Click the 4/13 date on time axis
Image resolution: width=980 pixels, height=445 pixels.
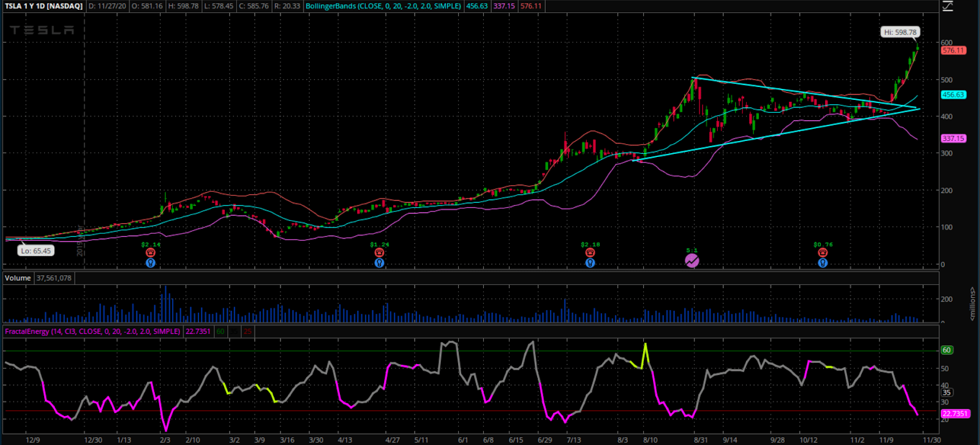pos(345,440)
